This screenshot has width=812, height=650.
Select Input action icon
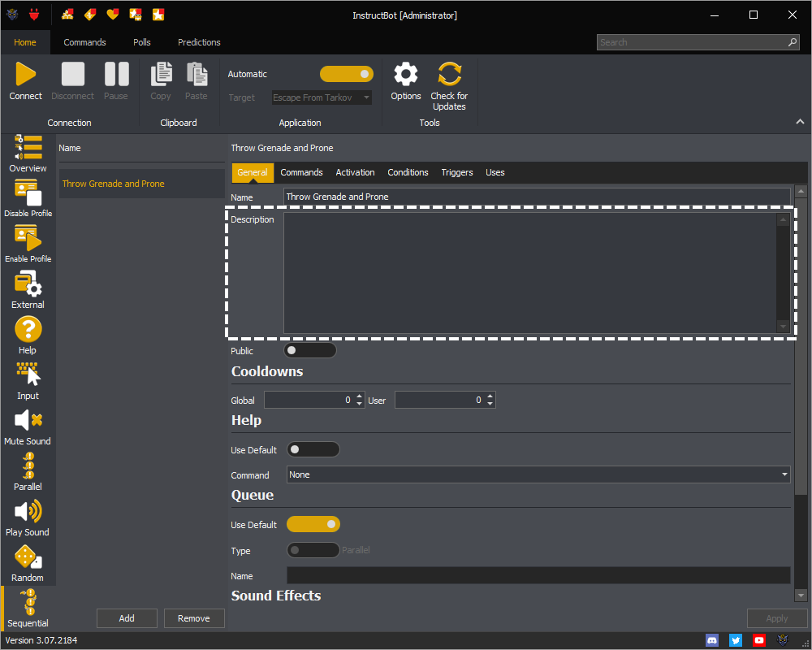click(28, 375)
